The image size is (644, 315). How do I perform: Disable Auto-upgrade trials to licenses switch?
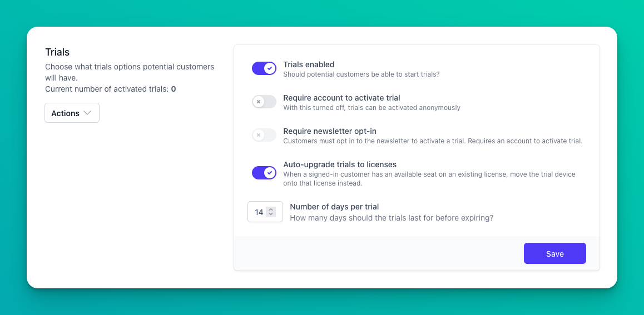[264, 173]
